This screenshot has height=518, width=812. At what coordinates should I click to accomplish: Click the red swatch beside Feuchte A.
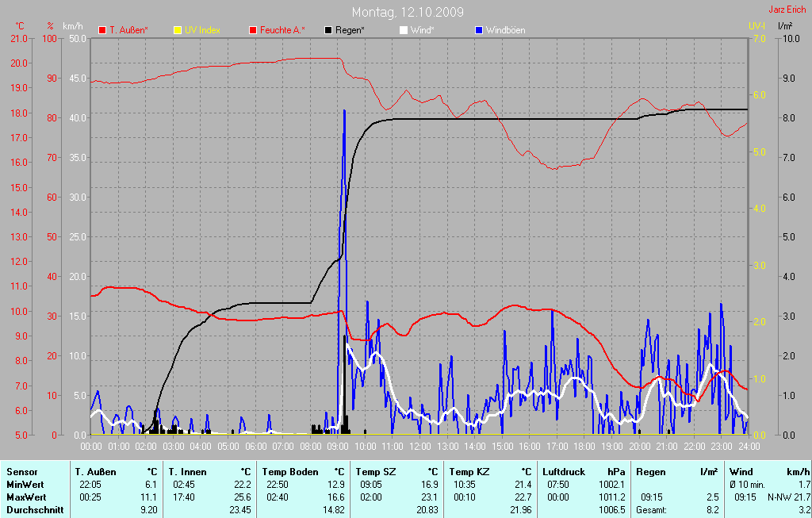click(254, 30)
